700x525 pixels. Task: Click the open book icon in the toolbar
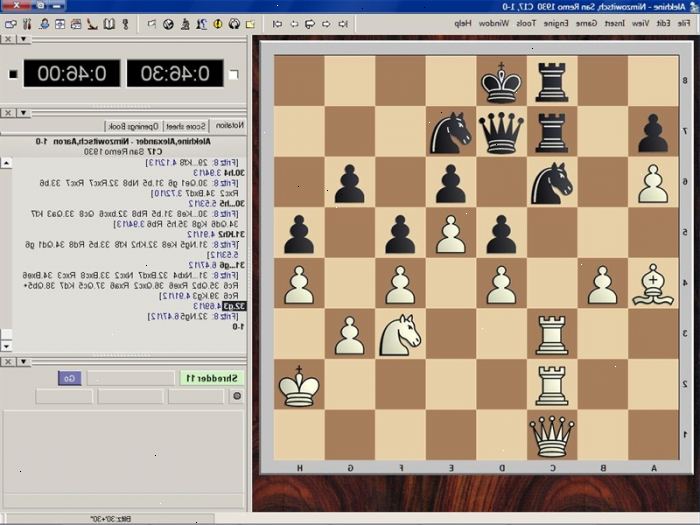pyautogui.click(x=108, y=24)
